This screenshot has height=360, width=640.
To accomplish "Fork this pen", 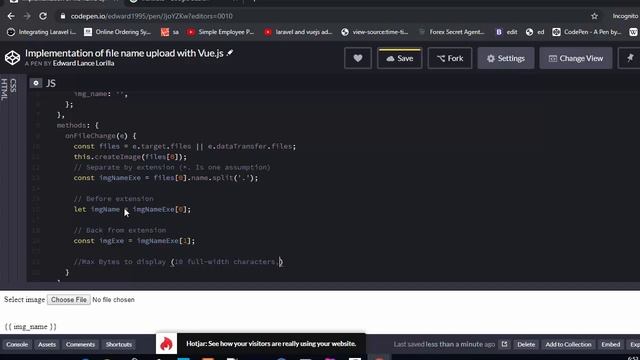I will tap(450, 58).
